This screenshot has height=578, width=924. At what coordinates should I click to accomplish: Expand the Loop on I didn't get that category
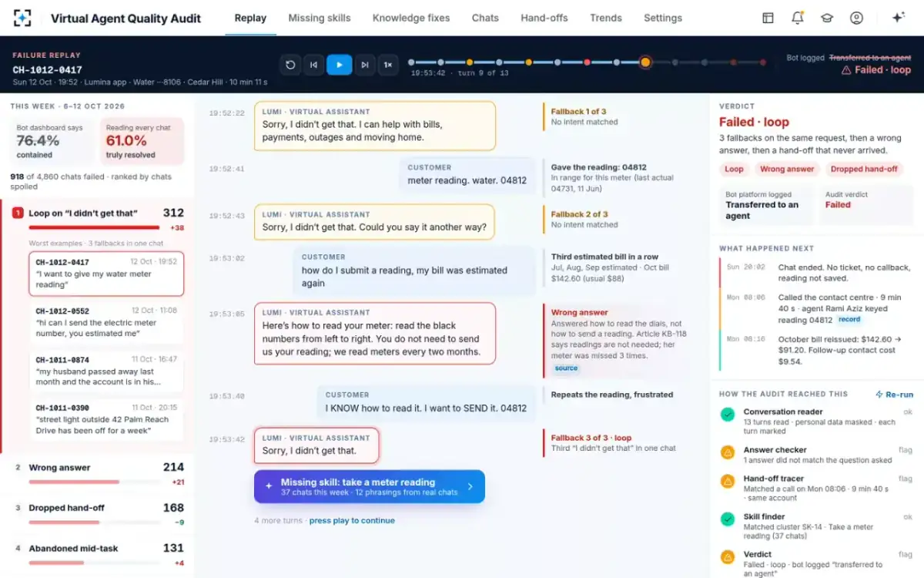[x=98, y=219]
